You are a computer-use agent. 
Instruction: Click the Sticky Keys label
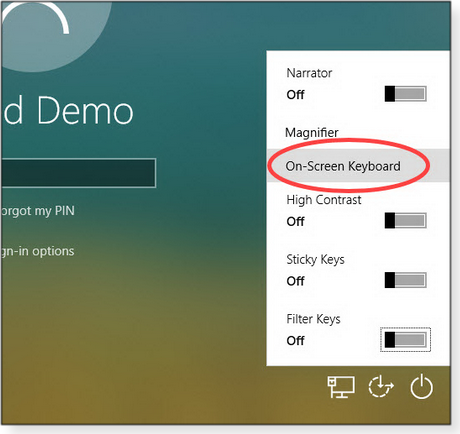[315, 259]
